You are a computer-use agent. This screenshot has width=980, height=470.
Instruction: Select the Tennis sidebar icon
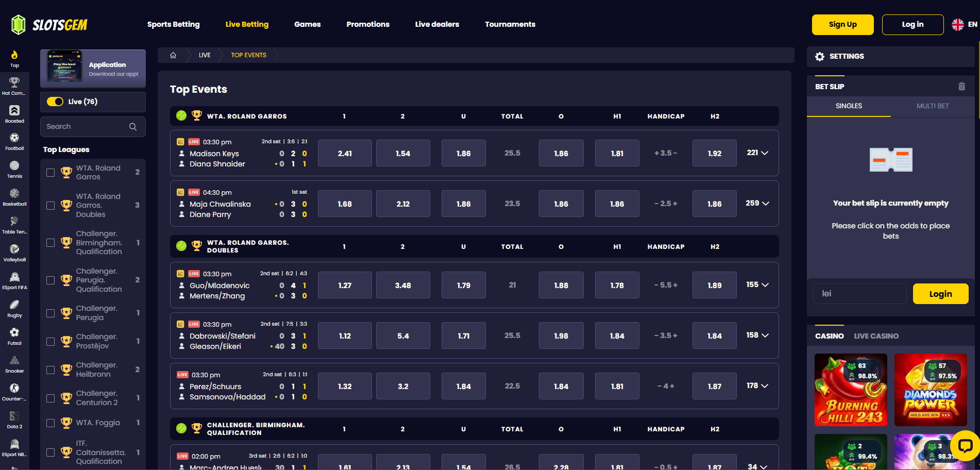point(14,165)
